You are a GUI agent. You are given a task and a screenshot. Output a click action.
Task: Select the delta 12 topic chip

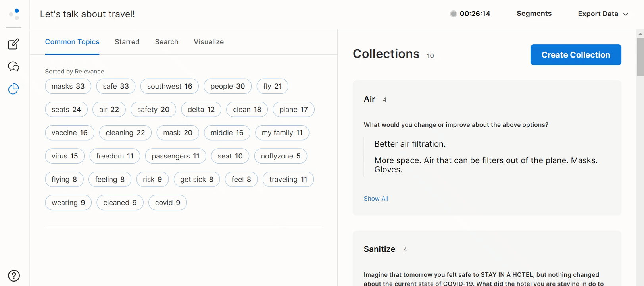point(201,110)
